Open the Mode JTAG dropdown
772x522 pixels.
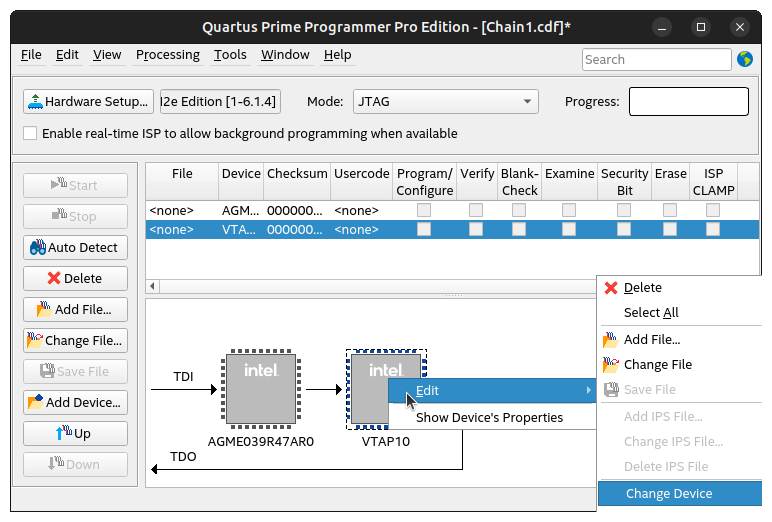(445, 101)
